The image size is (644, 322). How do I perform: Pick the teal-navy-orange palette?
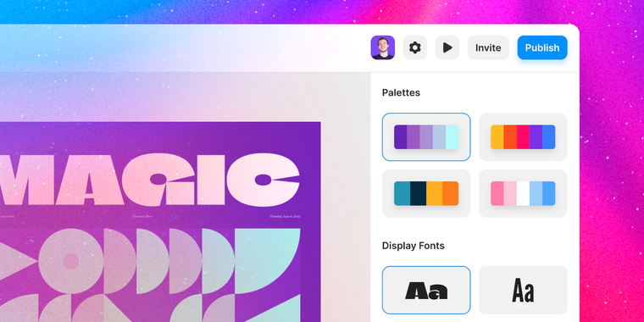[x=426, y=193]
